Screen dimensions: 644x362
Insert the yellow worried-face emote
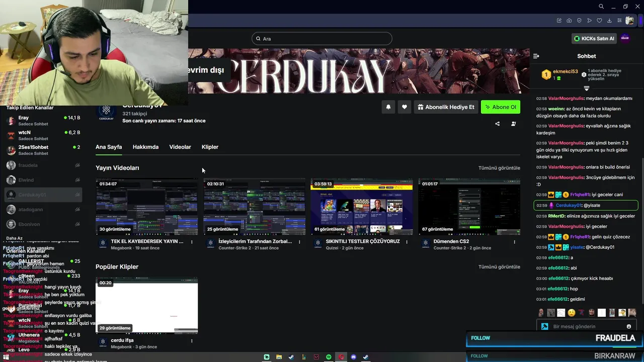[x=572, y=313]
